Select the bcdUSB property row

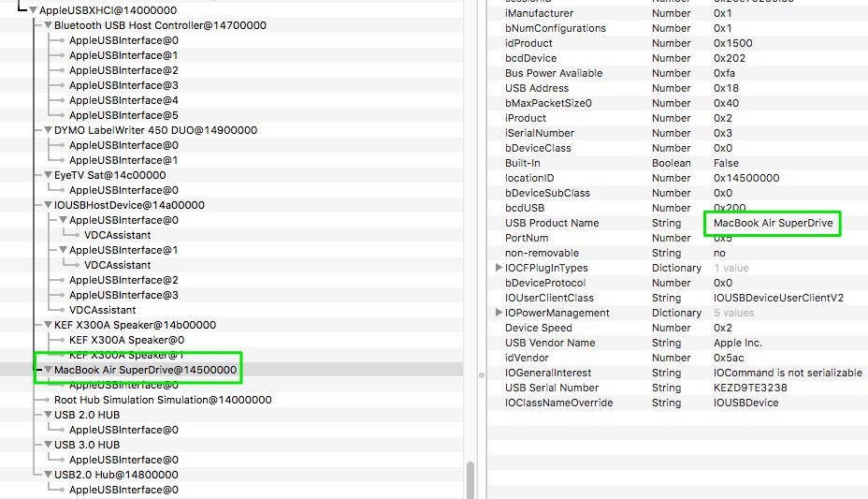[677, 207]
